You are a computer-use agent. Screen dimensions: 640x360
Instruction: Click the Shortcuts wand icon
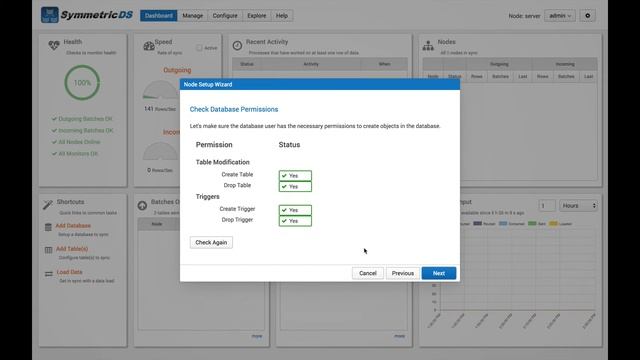click(x=48, y=204)
